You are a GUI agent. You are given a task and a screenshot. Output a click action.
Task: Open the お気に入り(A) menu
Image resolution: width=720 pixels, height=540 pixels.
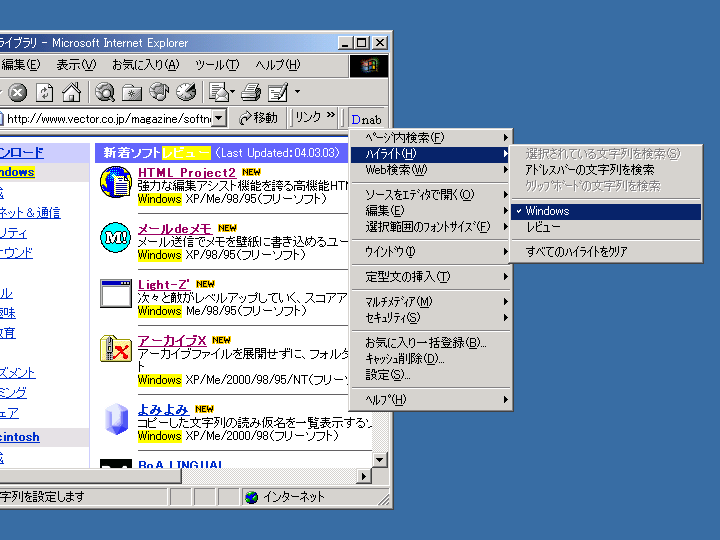[146, 65]
